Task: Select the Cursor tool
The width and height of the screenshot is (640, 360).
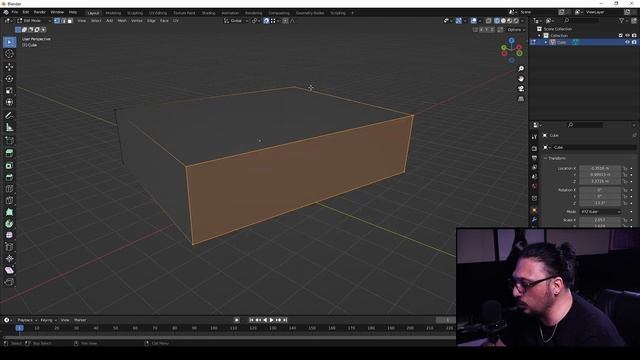Action: pyautogui.click(x=9, y=54)
